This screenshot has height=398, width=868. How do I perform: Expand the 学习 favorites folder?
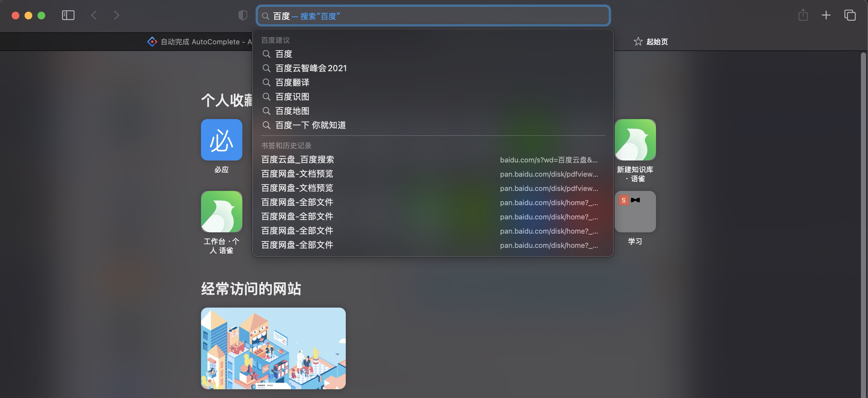635,212
